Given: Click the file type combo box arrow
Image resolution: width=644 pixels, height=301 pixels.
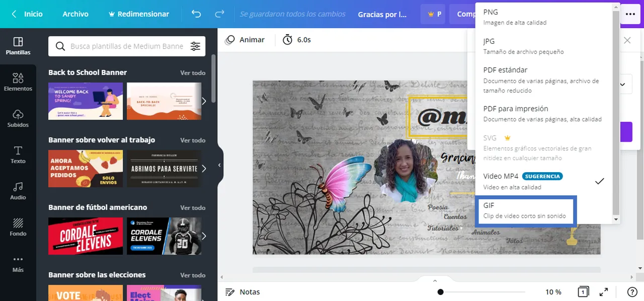Looking at the screenshot, I should [623, 84].
